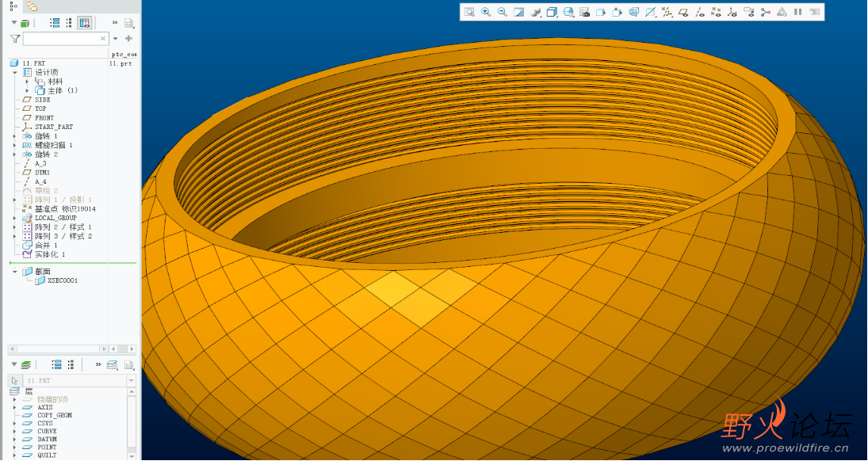Image resolution: width=868 pixels, height=461 pixels.
Task: Toggle the Spin Center icon
Action: (x=766, y=12)
